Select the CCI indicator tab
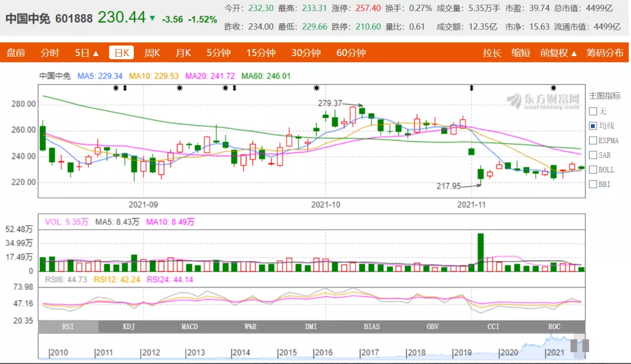The height and width of the screenshot is (364, 631). [493, 327]
